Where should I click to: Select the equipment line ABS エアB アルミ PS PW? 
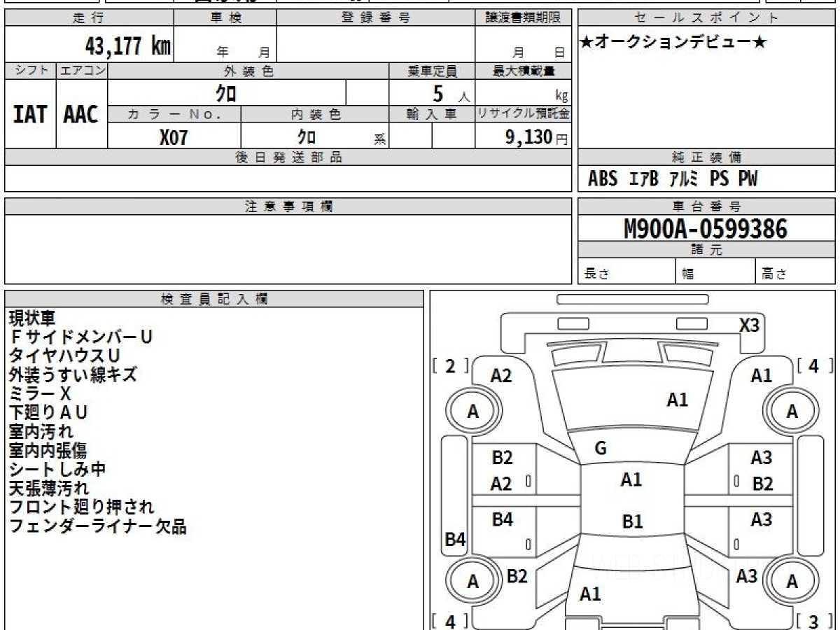(x=673, y=179)
